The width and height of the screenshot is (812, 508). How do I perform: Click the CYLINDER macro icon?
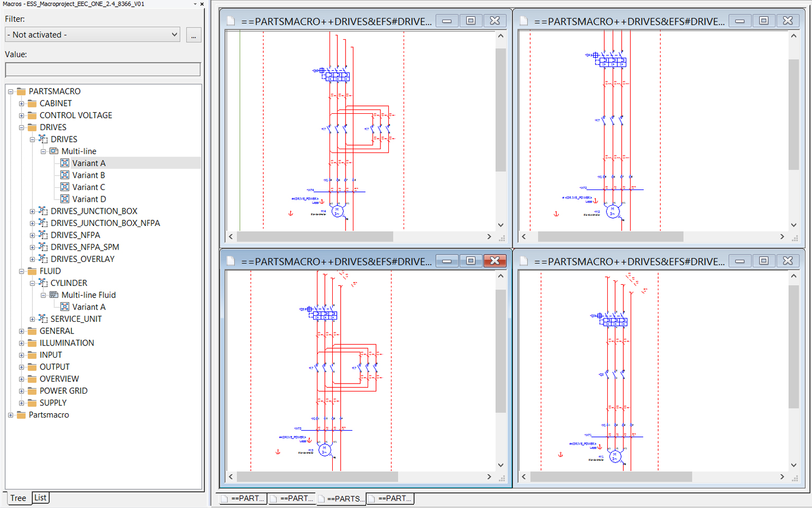[x=43, y=283]
